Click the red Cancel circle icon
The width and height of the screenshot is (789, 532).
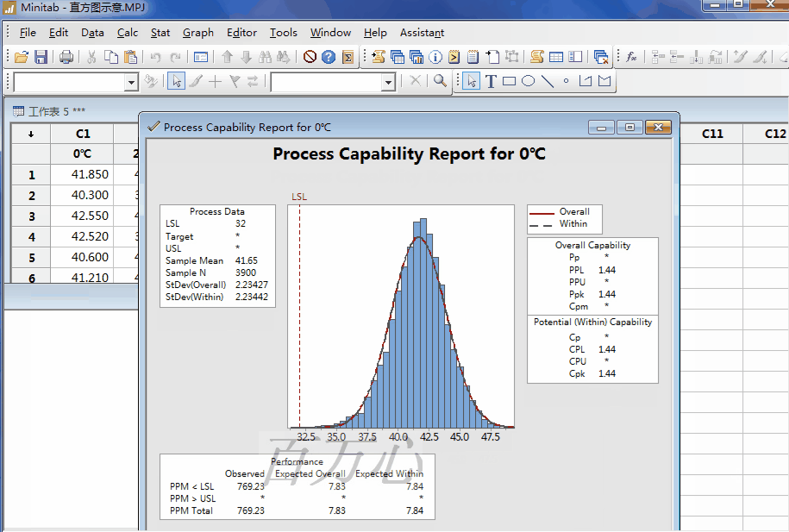click(310, 57)
